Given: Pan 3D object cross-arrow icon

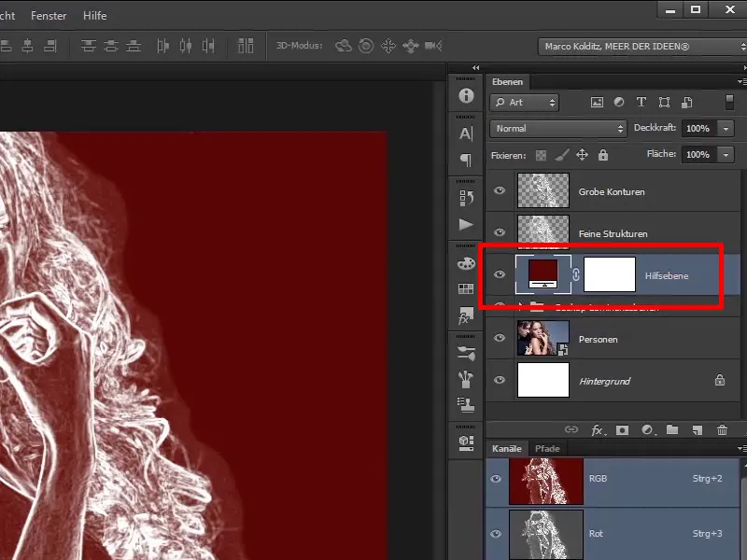Looking at the screenshot, I should coord(388,46).
